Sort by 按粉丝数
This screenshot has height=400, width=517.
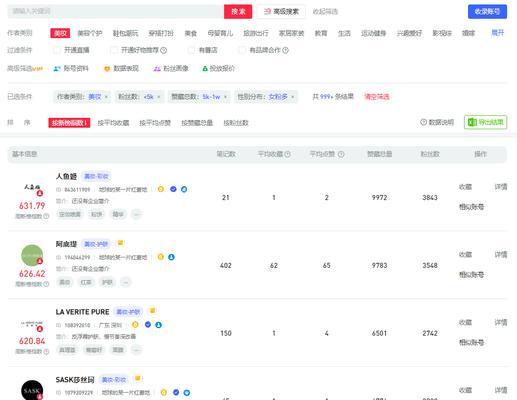[236, 123]
